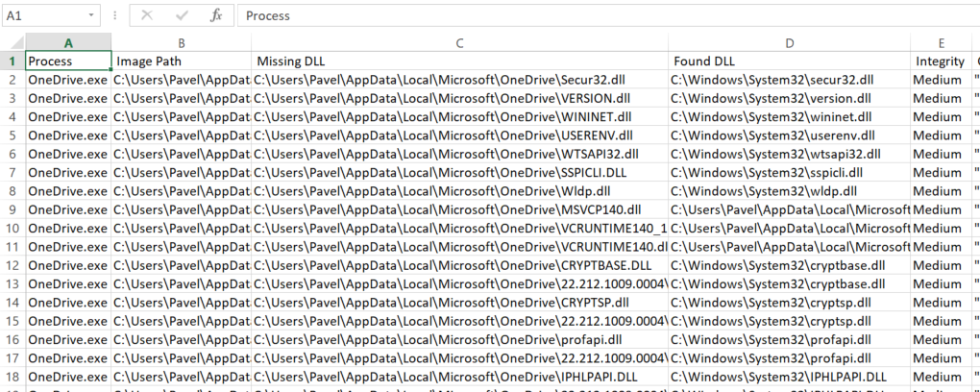
Task: Select the cell ending in SSPICLI.DLL in column C
Action: (x=459, y=173)
